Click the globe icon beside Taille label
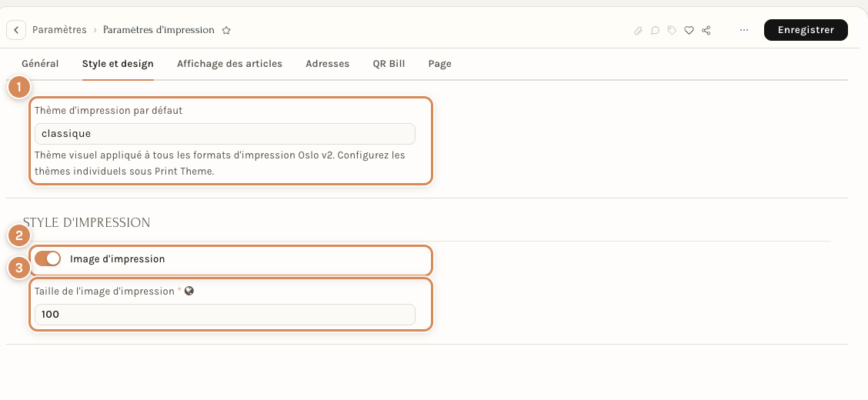 189,291
